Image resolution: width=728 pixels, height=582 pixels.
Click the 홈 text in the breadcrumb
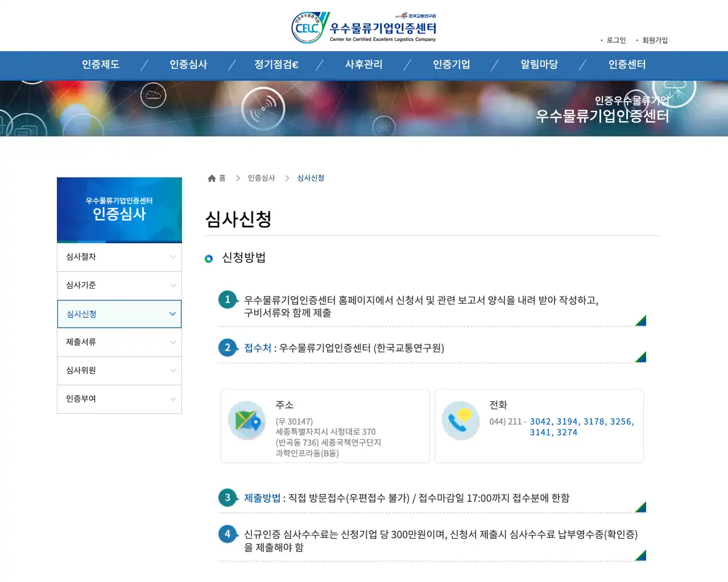coord(222,178)
